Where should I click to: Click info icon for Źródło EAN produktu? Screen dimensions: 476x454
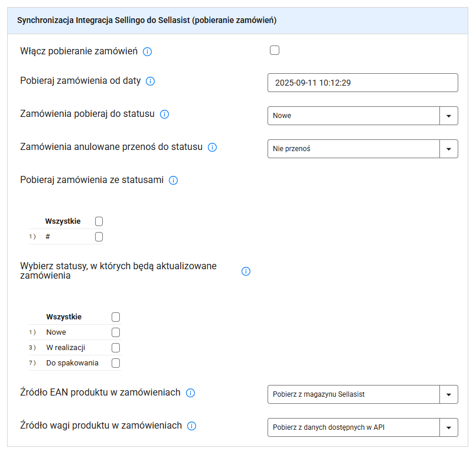coord(191,393)
